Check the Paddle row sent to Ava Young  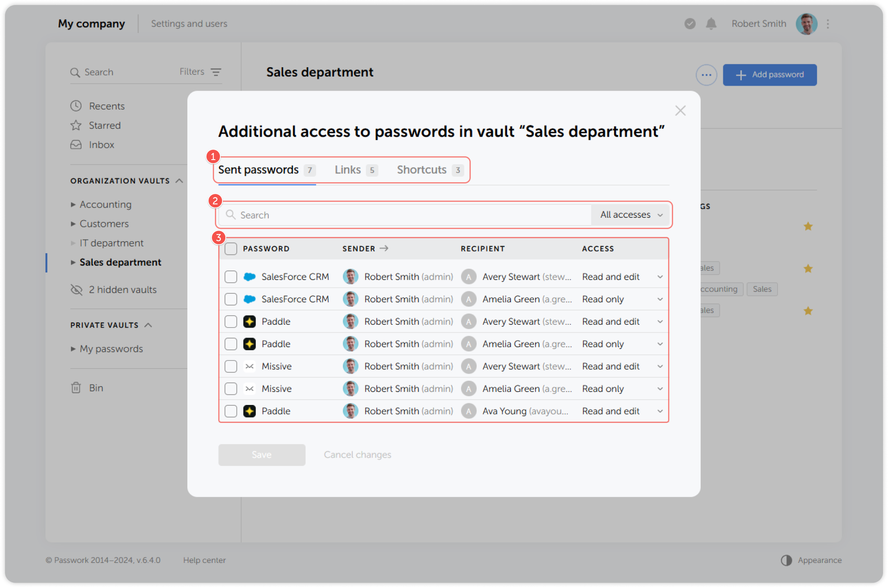coord(230,411)
